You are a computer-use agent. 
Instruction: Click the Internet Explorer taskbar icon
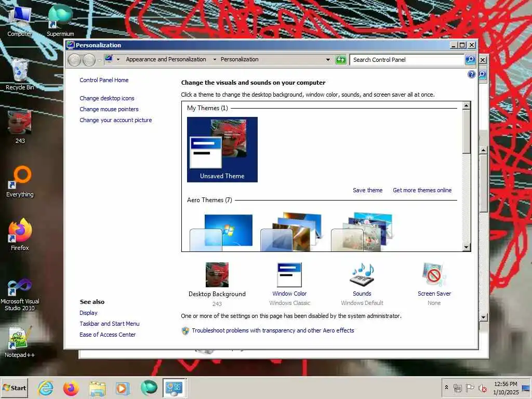[x=46, y=388]
